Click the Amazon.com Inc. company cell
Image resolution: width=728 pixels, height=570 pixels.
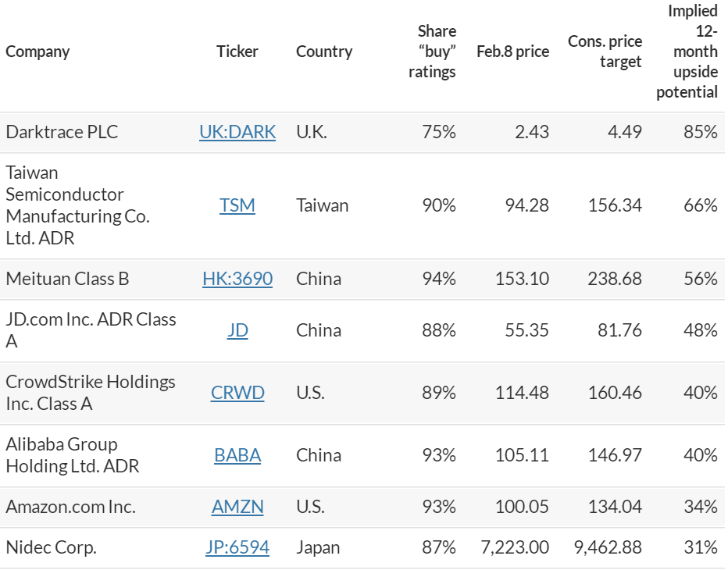pyautogui.click(x=70, y=507)
